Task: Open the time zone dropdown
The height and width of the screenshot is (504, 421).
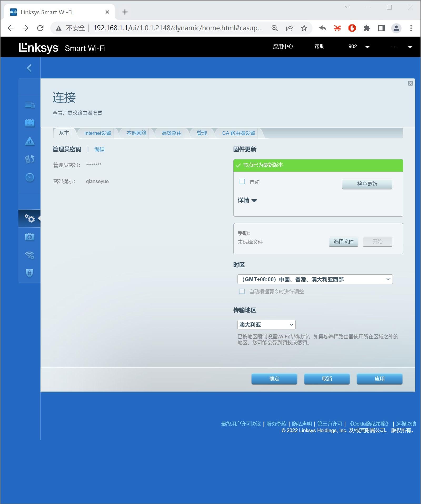Action: (315, 279)
